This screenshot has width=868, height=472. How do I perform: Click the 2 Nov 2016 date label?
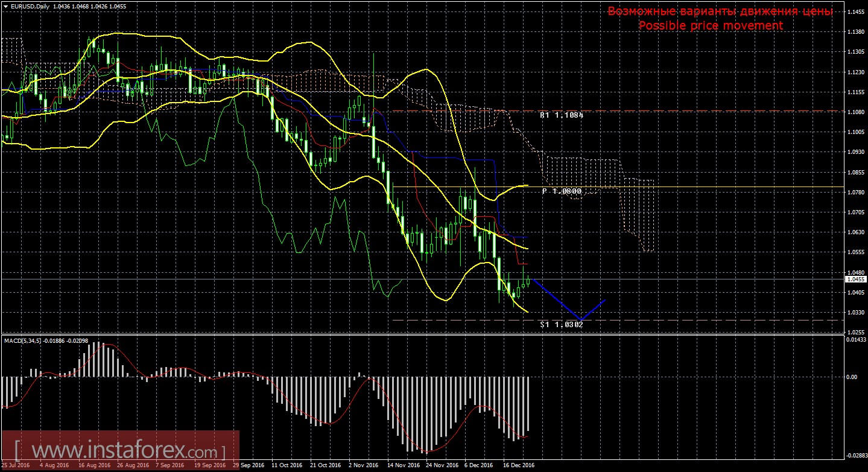pos(364,465)
